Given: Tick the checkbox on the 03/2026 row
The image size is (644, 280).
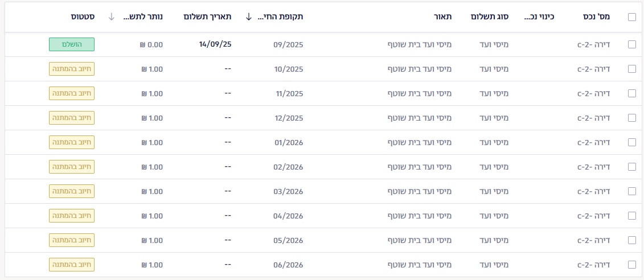Looking at the screenshot, I should click(x=632, y=191).
